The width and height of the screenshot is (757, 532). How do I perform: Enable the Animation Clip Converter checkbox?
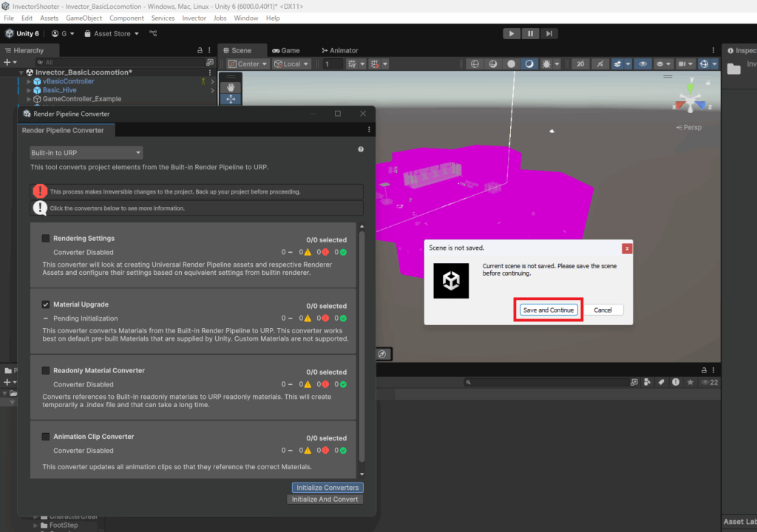[46, 437]
